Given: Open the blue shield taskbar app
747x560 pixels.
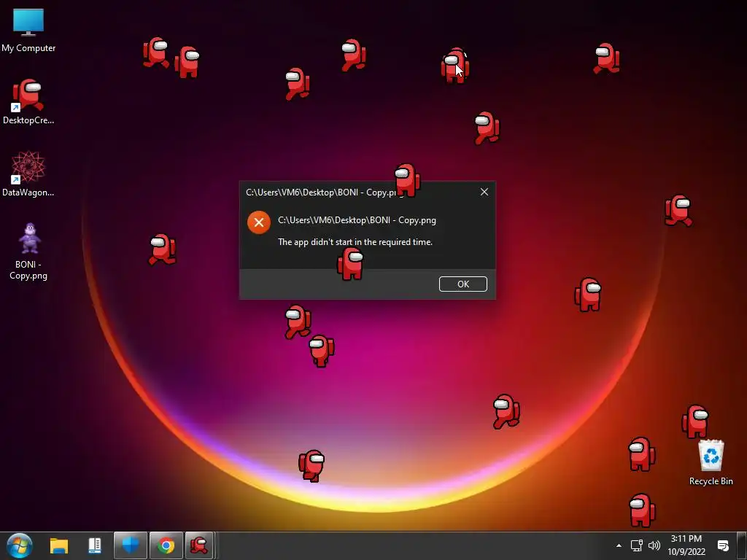Looking at the screenshot, I should 131,545.
